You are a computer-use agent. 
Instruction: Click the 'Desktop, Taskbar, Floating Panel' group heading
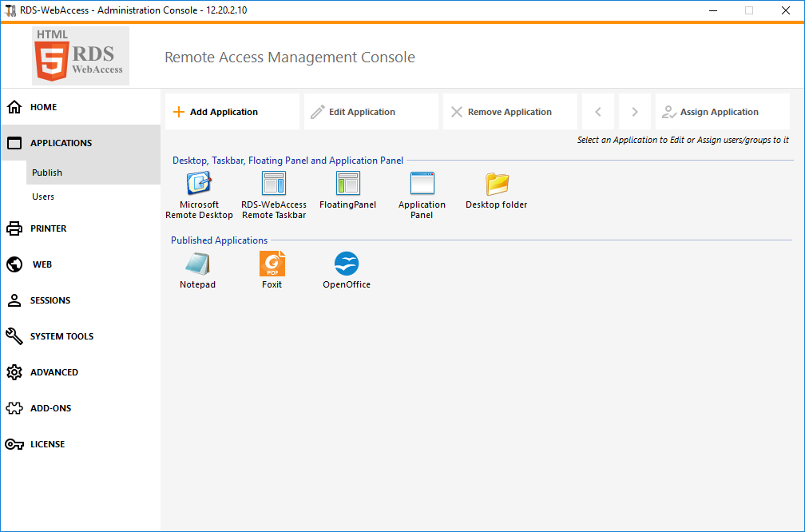coord(287,161)
